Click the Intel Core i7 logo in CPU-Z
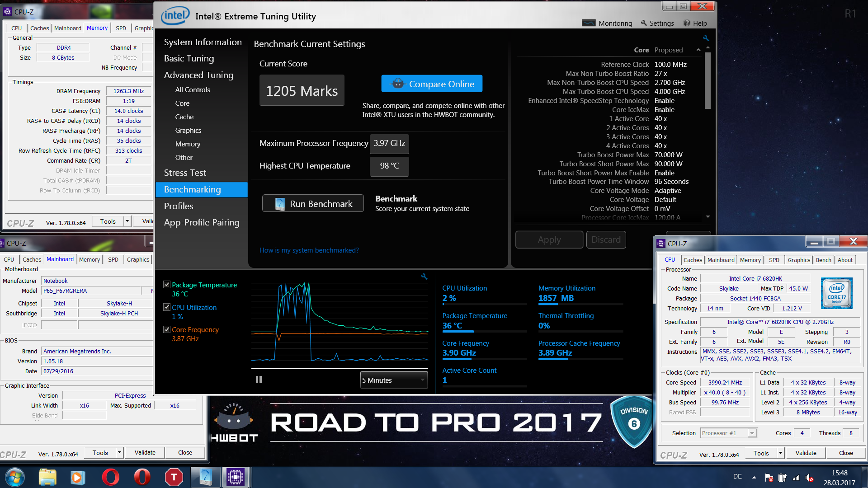The width and height of the screenshot is (868, 488). click(x=836, y=293)
